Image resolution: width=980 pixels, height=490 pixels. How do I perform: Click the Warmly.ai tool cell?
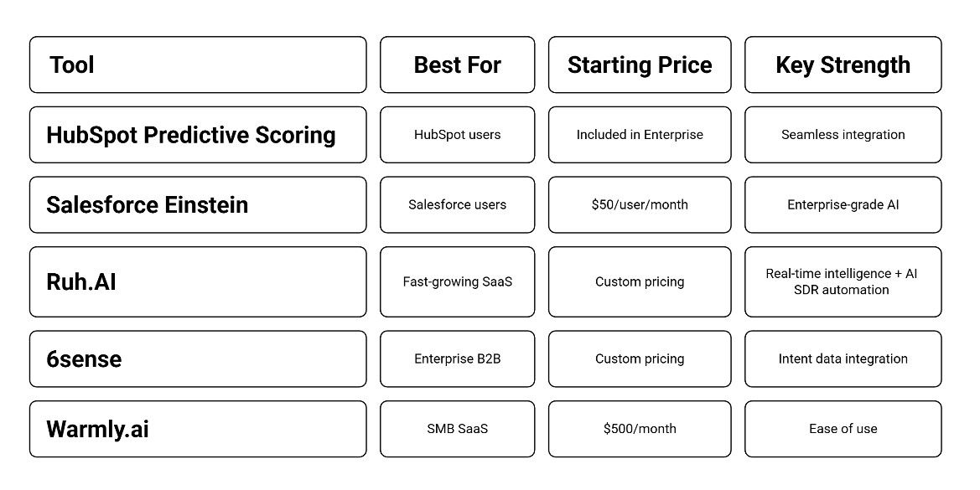(x=197, y=429)
